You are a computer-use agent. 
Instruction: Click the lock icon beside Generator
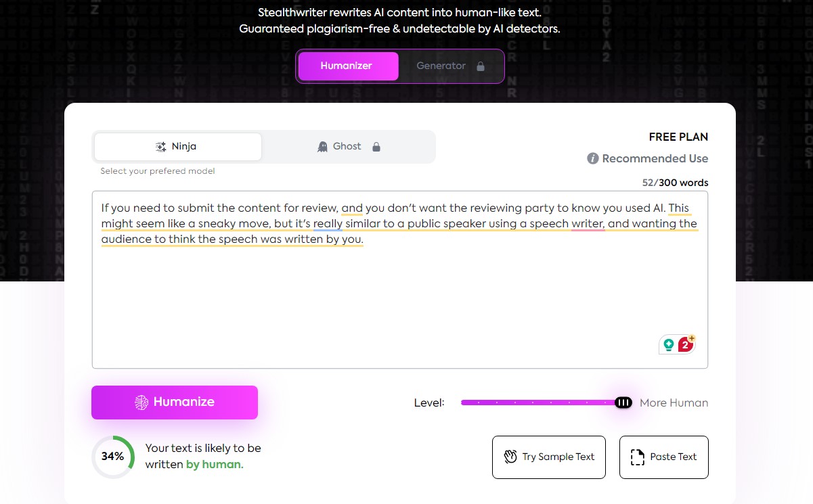(x=481, y=66)
